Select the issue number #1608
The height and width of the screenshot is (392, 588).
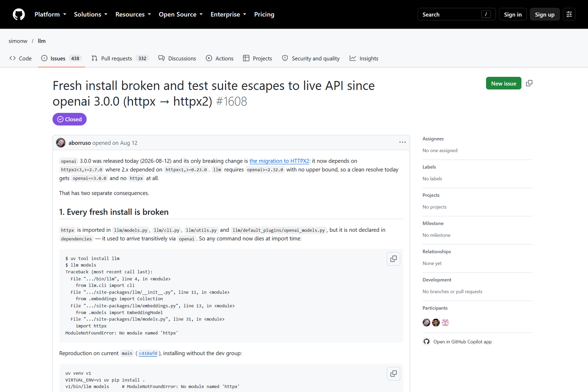pyautogui.click(x=232, y=101)
